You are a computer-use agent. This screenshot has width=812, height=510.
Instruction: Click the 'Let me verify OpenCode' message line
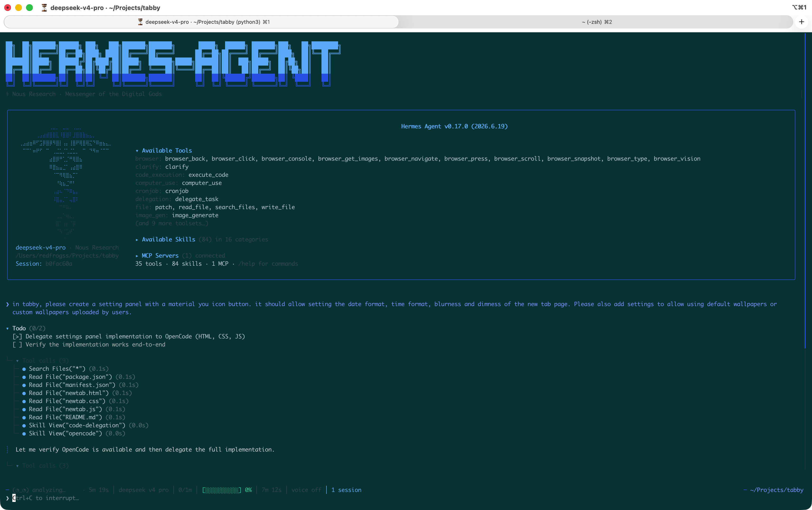click(145, 450)
